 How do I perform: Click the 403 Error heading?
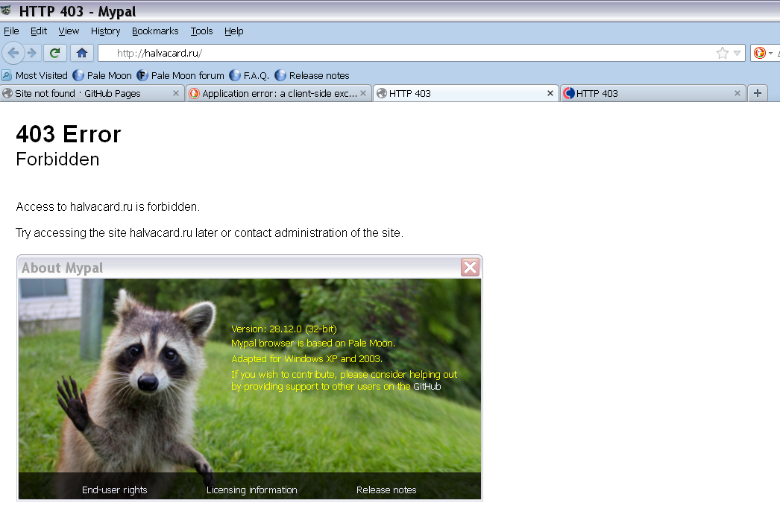click(x=69, y=134)
